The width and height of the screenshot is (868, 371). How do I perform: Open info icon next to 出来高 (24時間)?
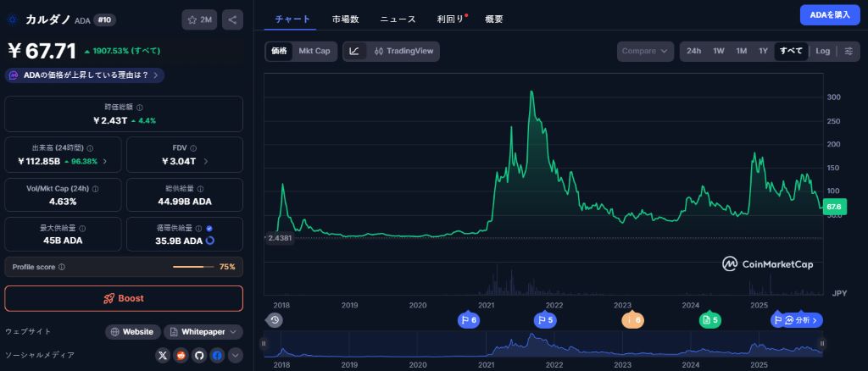pos(90,148)
